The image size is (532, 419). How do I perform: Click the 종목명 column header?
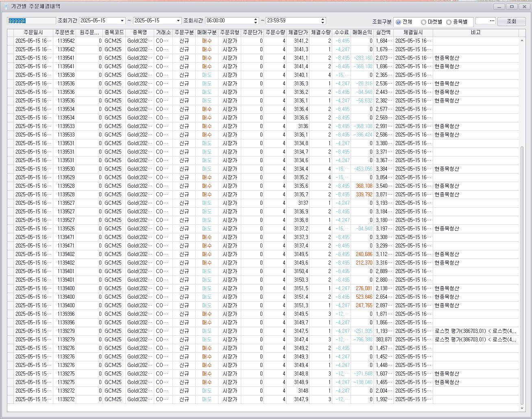coord(140,33)
